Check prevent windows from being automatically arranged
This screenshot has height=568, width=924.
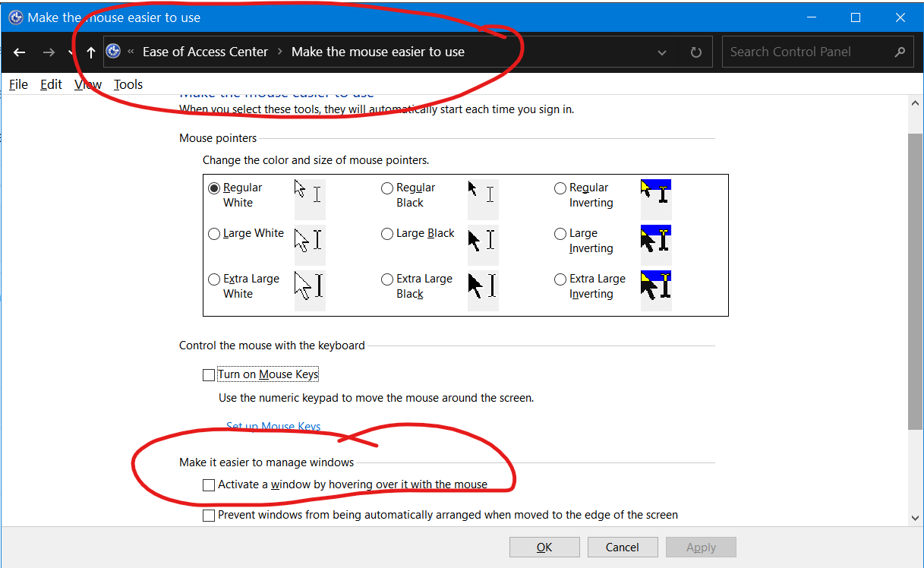[209, 515]
